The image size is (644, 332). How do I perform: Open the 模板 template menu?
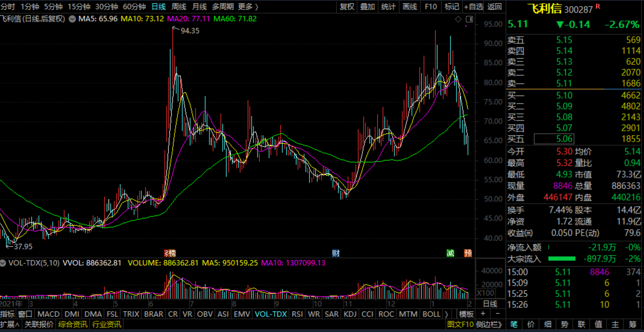(466, 314)
